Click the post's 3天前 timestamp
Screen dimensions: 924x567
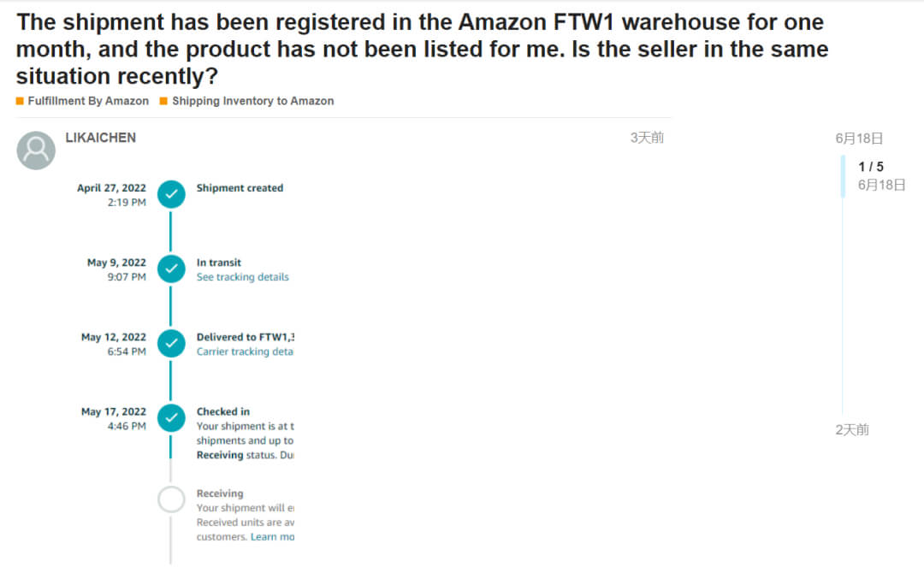pyautogui.click(x=647, y=138)
